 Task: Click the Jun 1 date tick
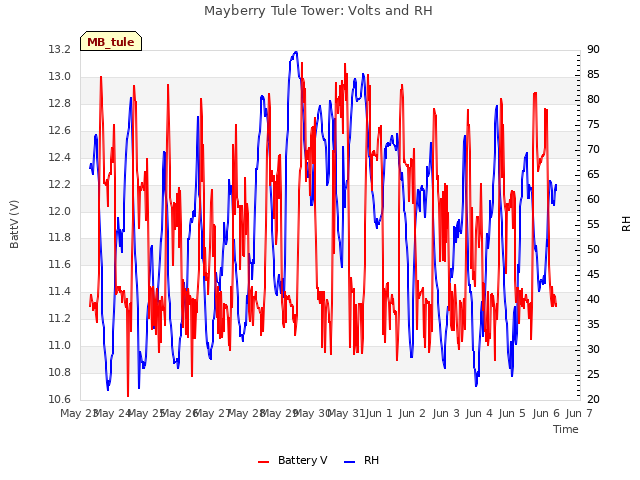tap(379, 413)
